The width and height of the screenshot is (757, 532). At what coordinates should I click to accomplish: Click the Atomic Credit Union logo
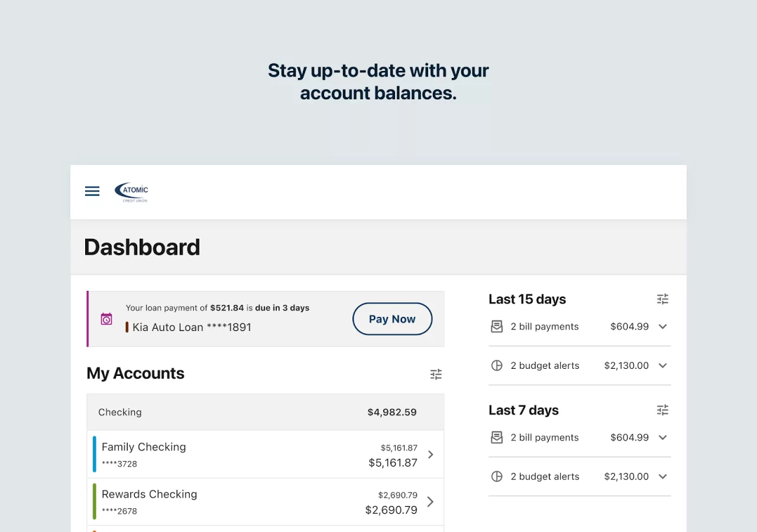coord(131,192)
